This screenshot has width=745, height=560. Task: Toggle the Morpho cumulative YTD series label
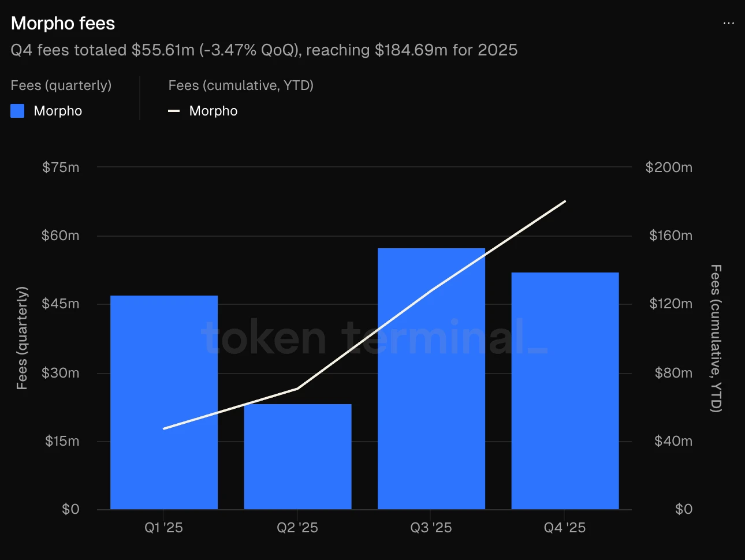pos(213,111)
